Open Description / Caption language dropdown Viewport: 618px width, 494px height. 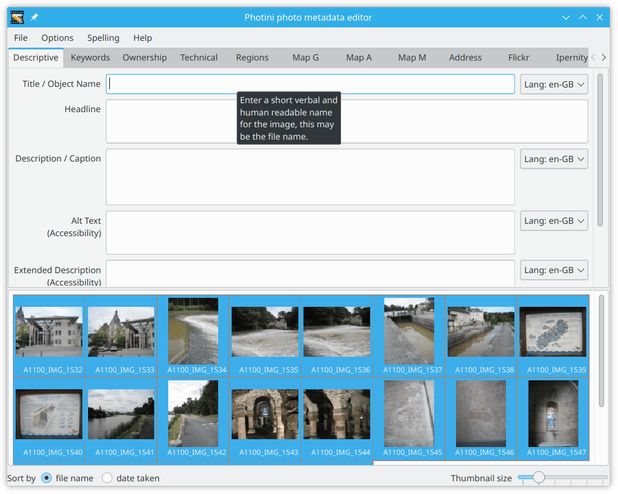click(554, 159)
